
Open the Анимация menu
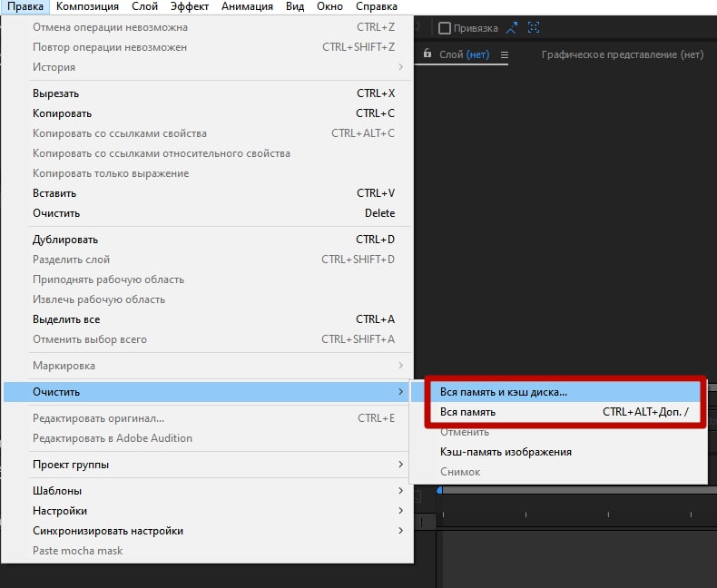pyautogui.click(x=247, y=7)
